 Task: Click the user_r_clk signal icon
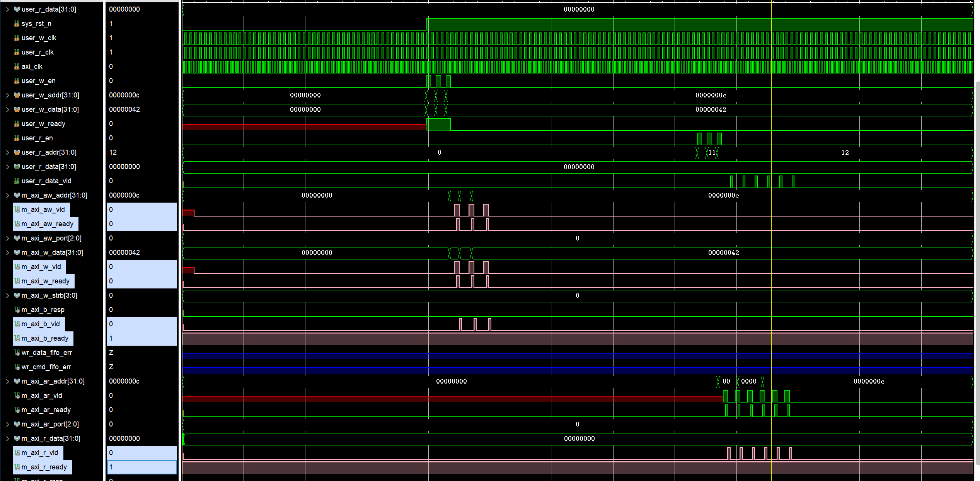(x=17, y=52)
